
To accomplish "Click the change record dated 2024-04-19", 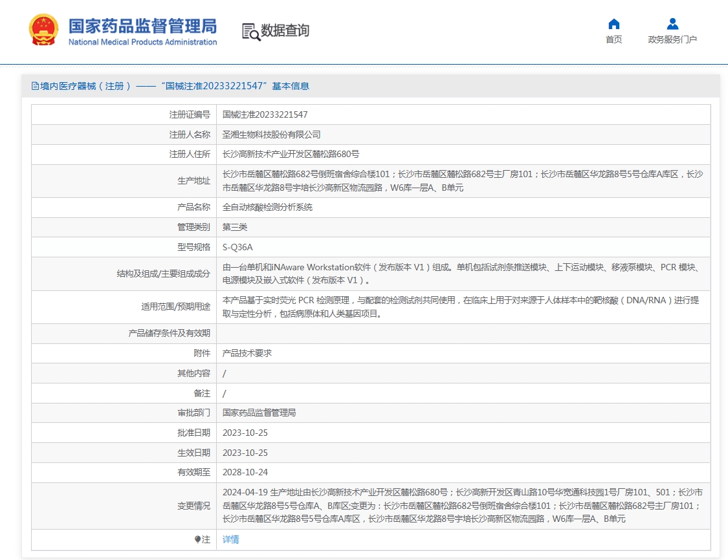I will (x=463, y=506).
